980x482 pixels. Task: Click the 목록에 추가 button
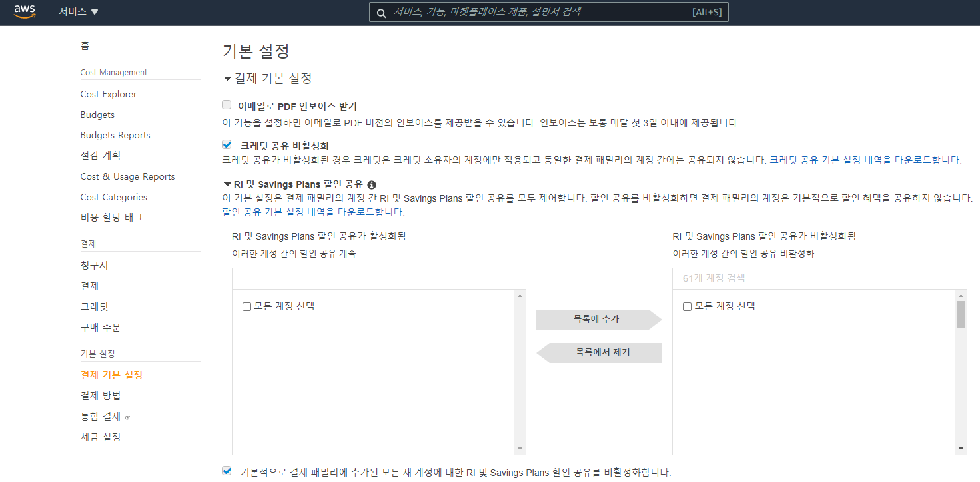pos(598,319)
